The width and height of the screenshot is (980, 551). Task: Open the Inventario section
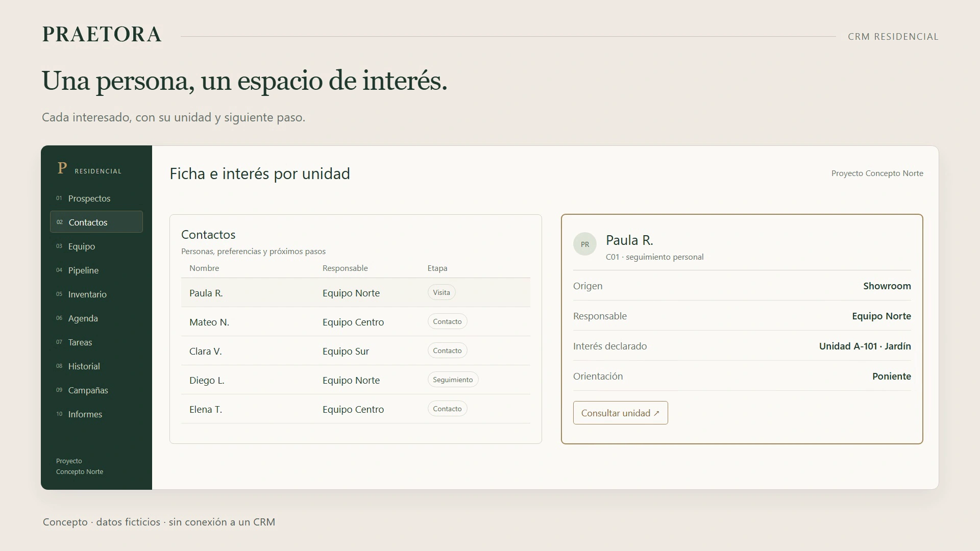click(96, 294)
